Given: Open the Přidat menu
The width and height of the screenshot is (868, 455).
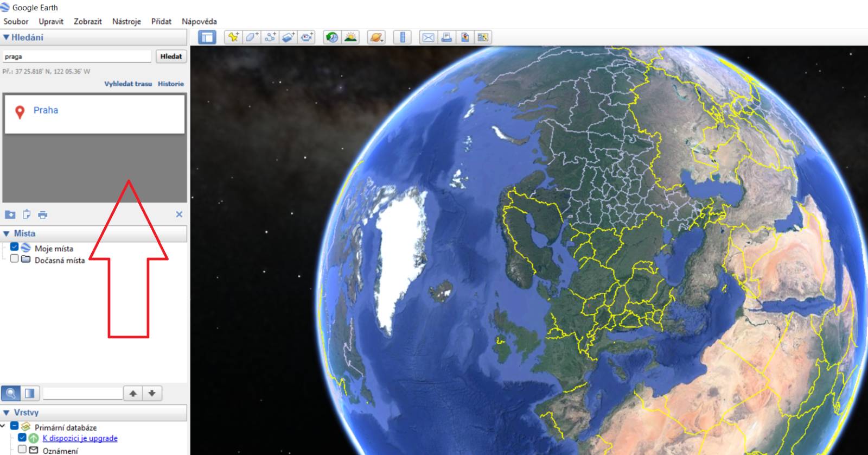Looking at the screenshot, I should pos(161,22).
